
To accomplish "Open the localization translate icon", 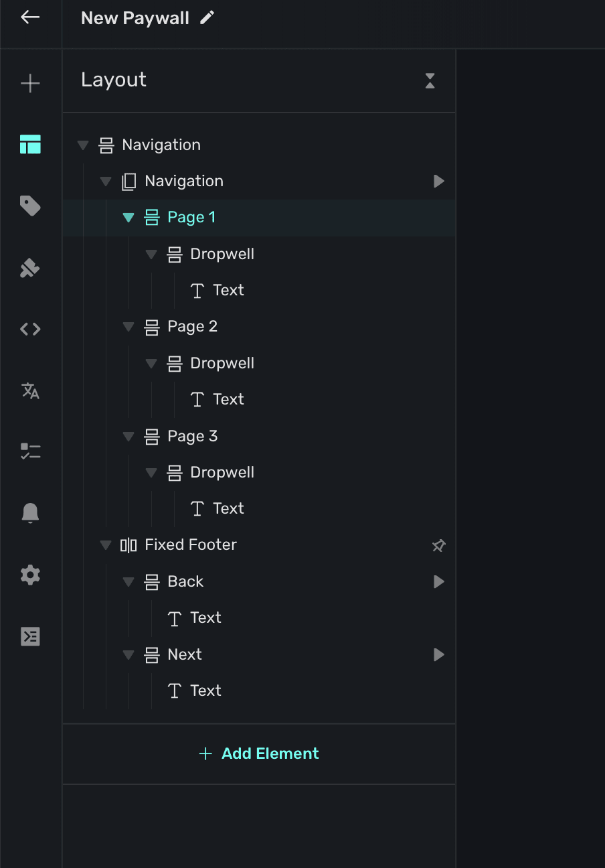I will click(30, 390).
